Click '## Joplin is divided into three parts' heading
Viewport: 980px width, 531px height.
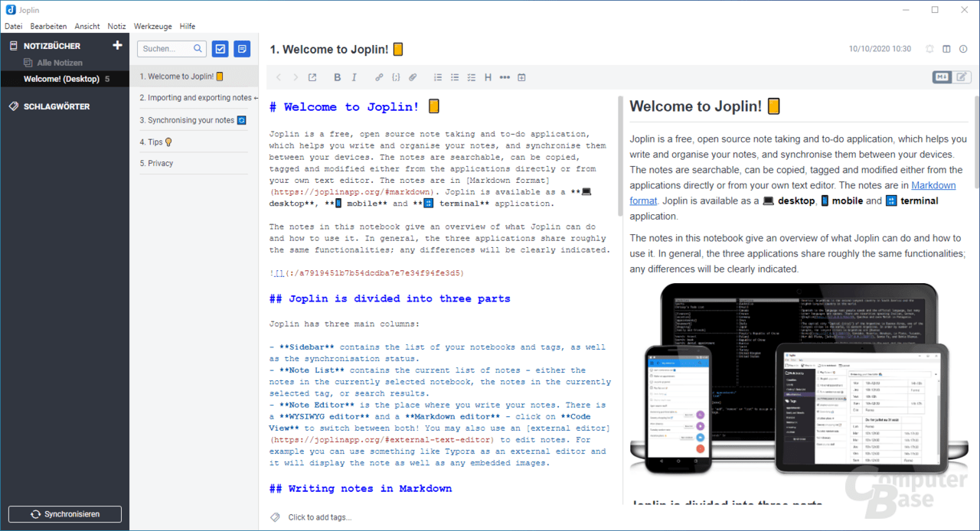(x=390, y=298)
